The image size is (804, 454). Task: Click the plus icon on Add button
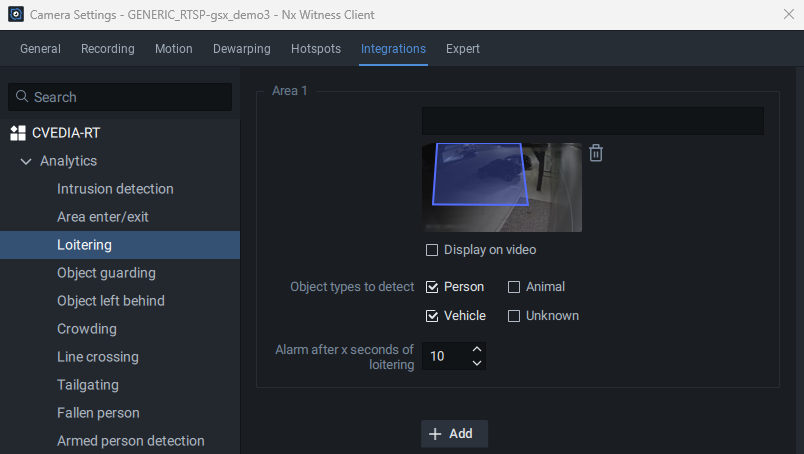[x=435, y=434]
